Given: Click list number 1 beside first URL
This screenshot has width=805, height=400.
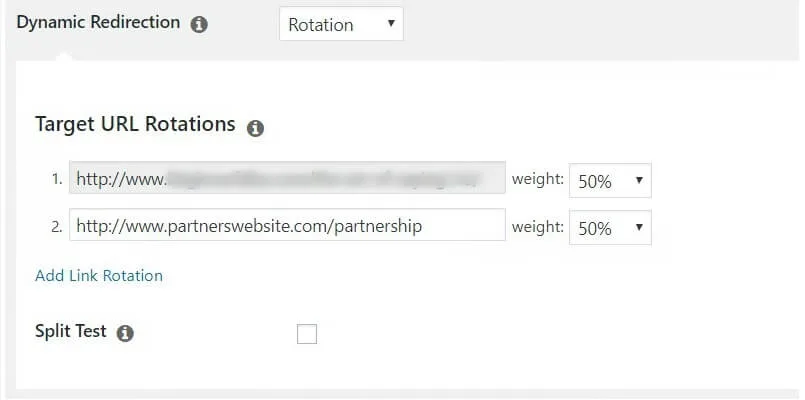Looking at the screenshot, I should 57,181.
